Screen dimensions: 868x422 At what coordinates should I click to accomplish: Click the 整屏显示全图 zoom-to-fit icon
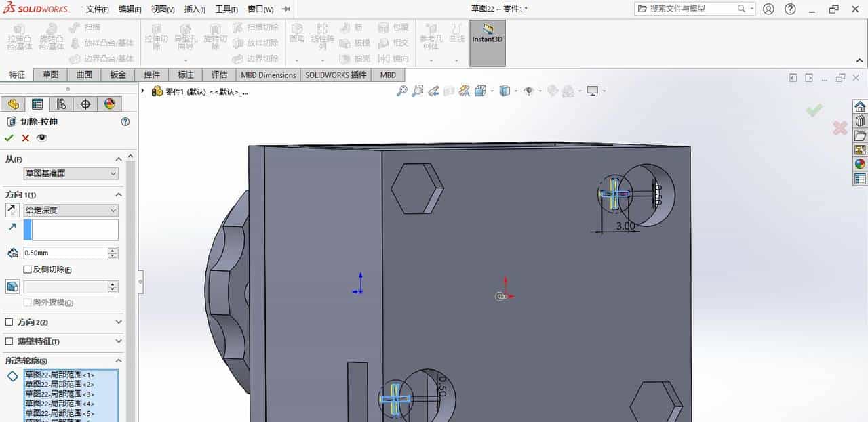[403, 90]
